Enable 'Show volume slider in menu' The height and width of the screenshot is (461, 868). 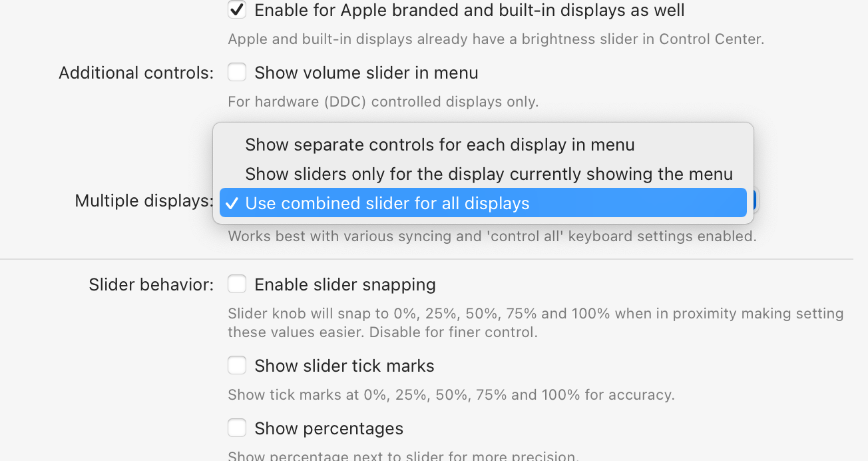click(x=237, y=72)
